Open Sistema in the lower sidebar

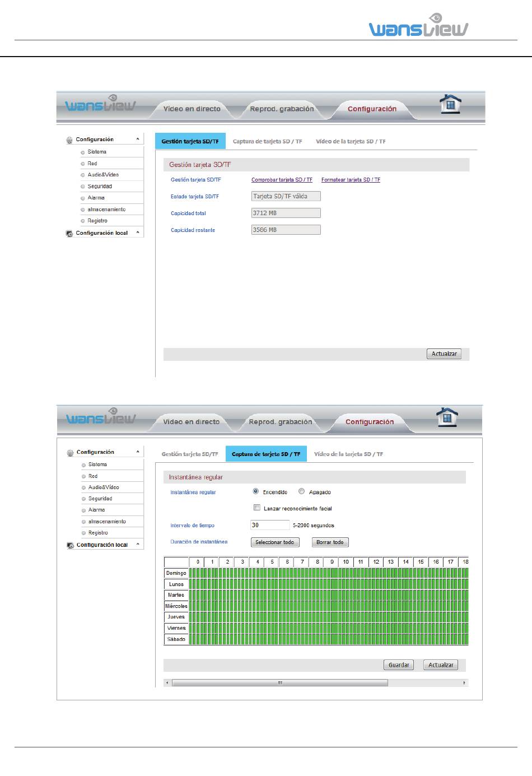coord(97,464)
